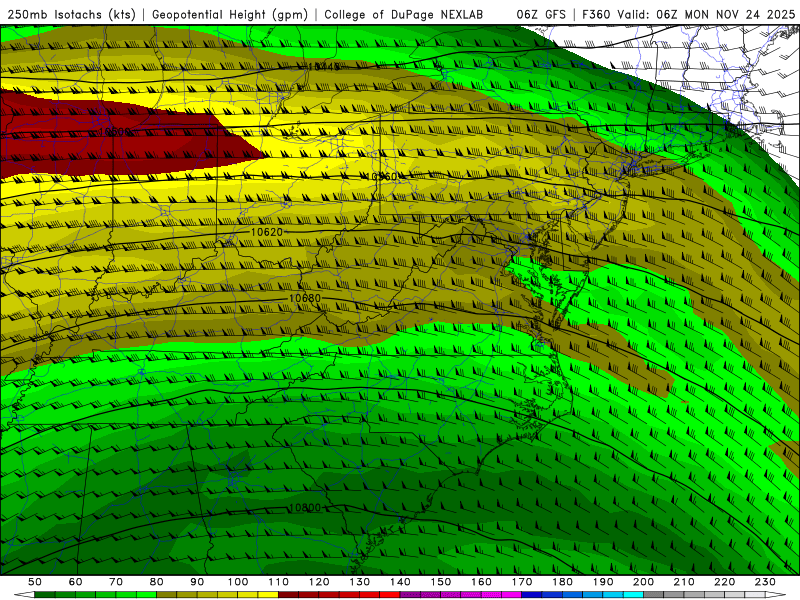
Task: Click the 200 legend value
Action: click(643, 582)
